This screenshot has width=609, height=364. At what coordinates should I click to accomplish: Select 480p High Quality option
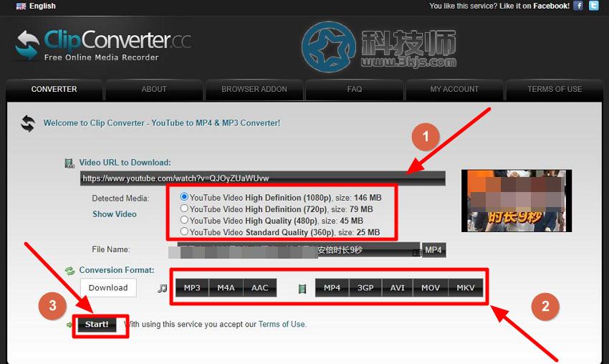point(184,220)
